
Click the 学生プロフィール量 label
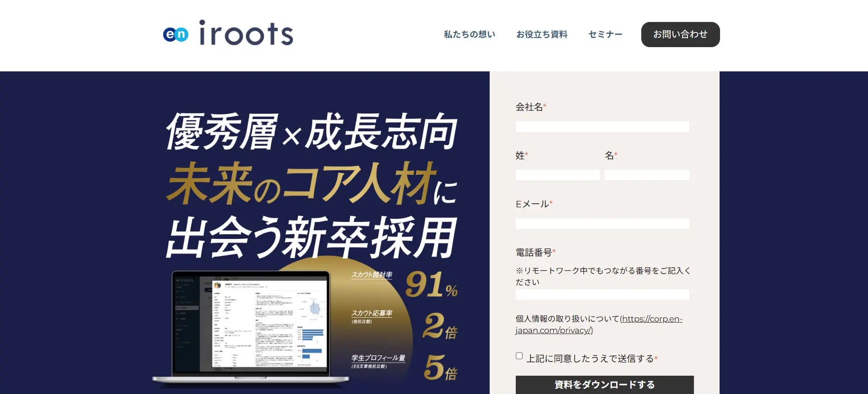(378, 358)
